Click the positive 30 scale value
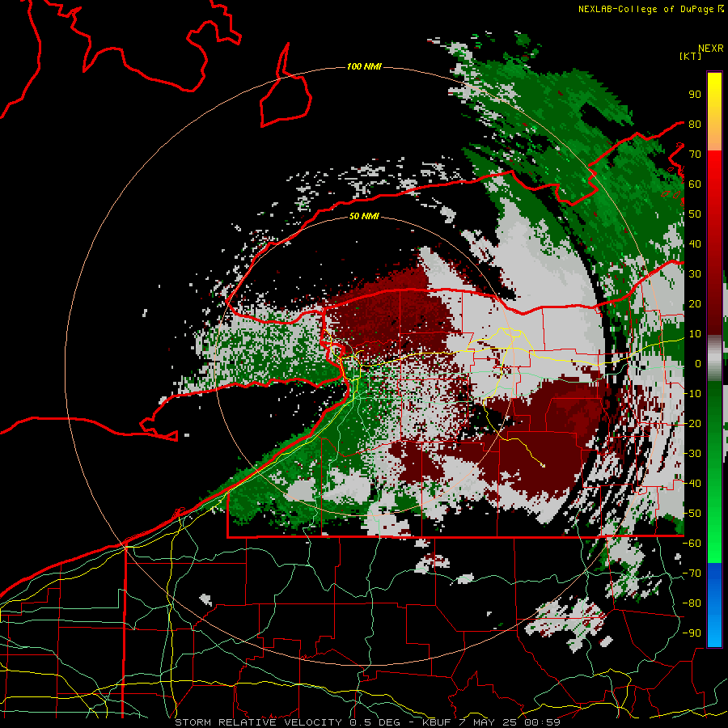Screen dimensions: 728x728 click(x=695, y=274)
